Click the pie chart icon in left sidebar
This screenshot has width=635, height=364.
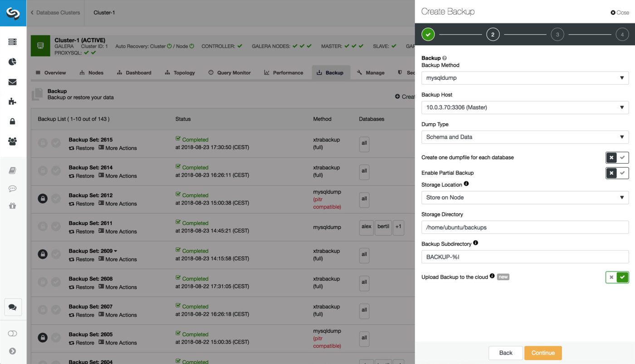pos(12,62)
